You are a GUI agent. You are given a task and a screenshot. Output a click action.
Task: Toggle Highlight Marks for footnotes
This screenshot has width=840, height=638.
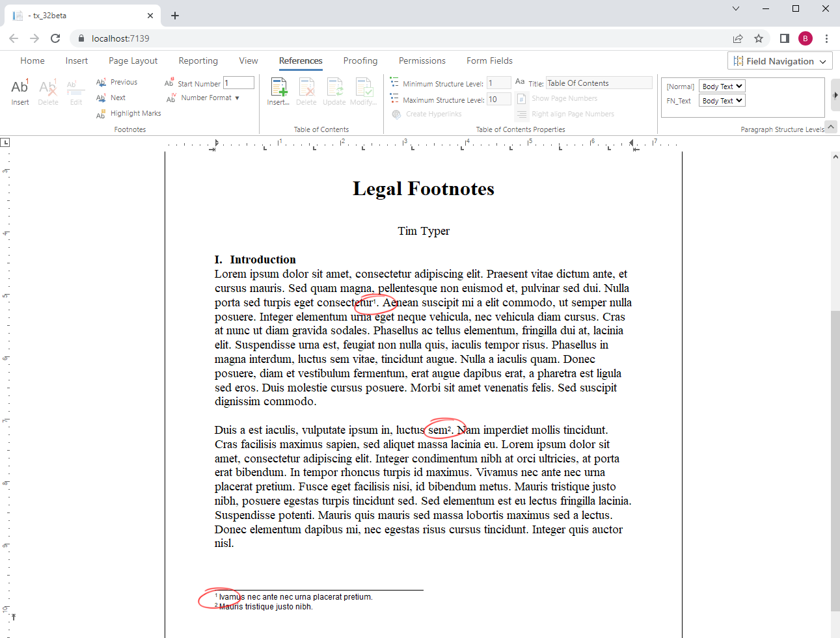[x=129, y=113]
